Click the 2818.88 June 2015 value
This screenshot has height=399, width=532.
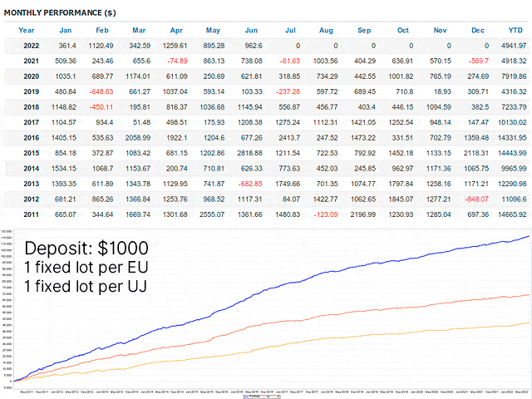[x=249, y=153]
